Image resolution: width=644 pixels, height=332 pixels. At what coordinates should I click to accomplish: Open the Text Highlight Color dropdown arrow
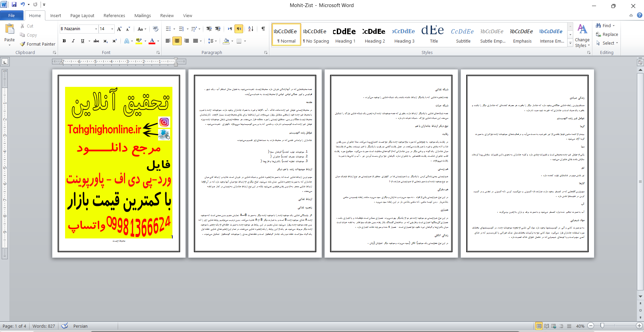[x=145, y=41]
